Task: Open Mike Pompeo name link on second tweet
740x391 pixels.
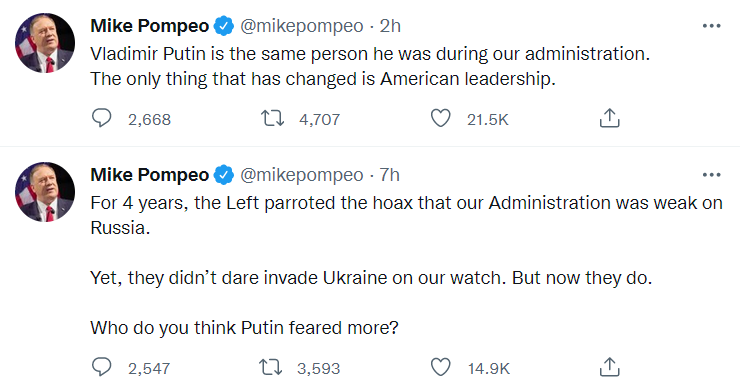Action: [x=150, y=175]
